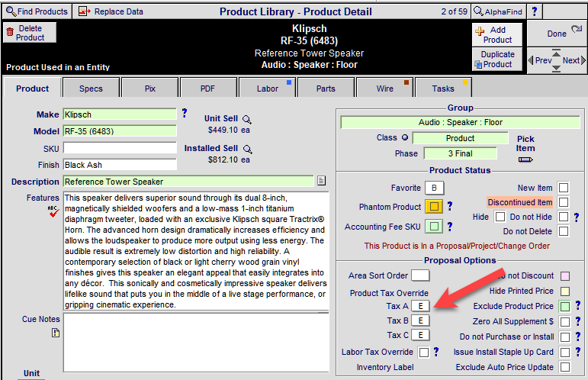Open help for Accounting Fee SKU

(x=450, y=226)
